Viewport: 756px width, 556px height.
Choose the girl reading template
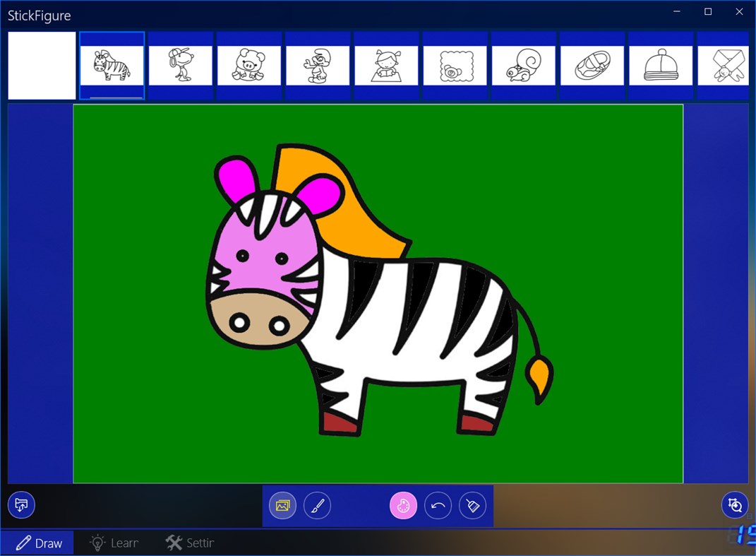coord(385,66)
